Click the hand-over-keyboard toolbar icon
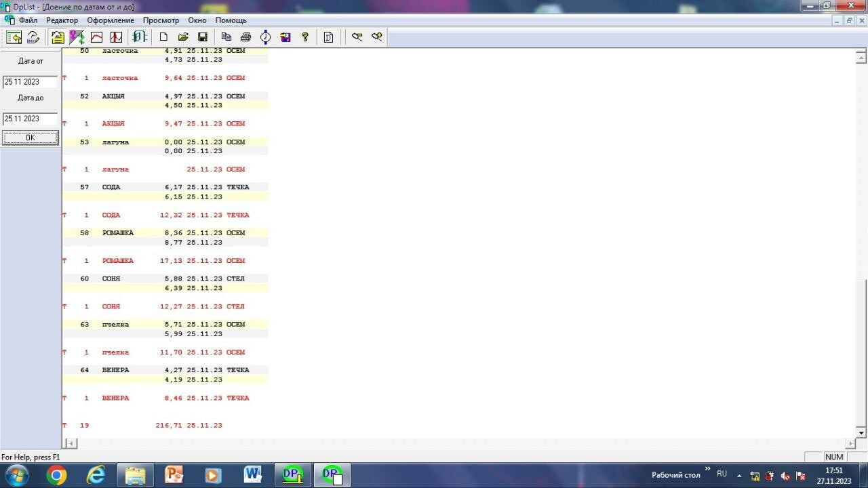Viewport: 868px width, 488px height. (33, 37)
